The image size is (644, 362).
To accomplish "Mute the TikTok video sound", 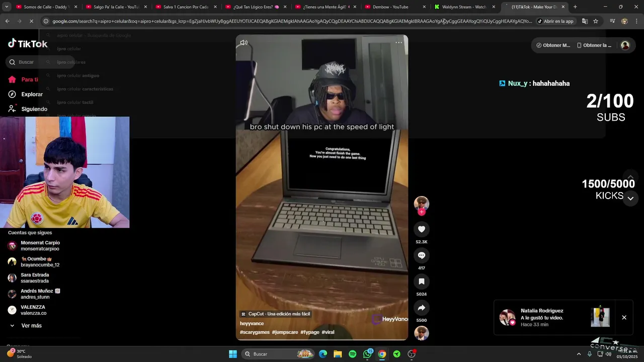I will pos(244,43).
